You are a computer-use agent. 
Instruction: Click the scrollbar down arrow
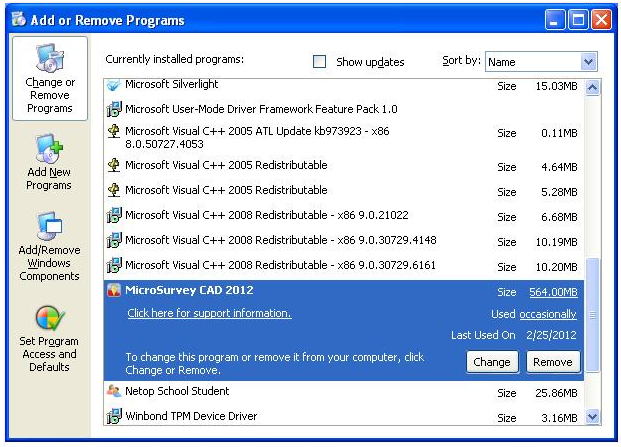[591, 417]
